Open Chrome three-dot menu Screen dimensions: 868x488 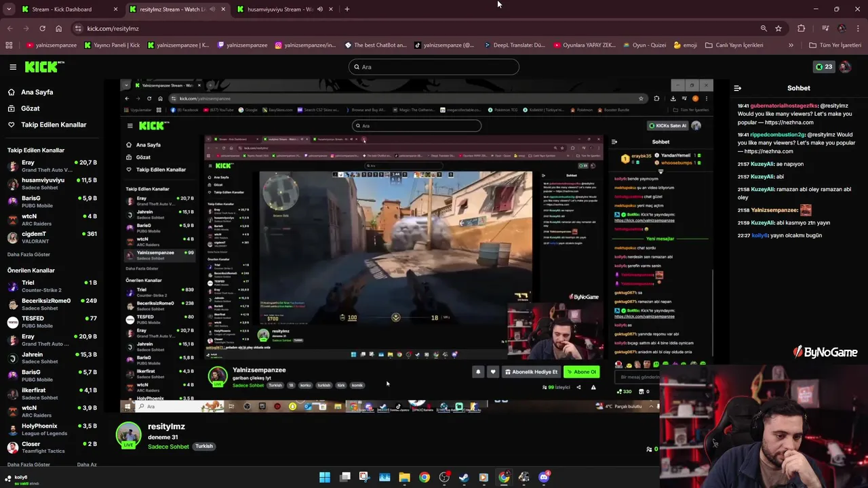[859, 28]
